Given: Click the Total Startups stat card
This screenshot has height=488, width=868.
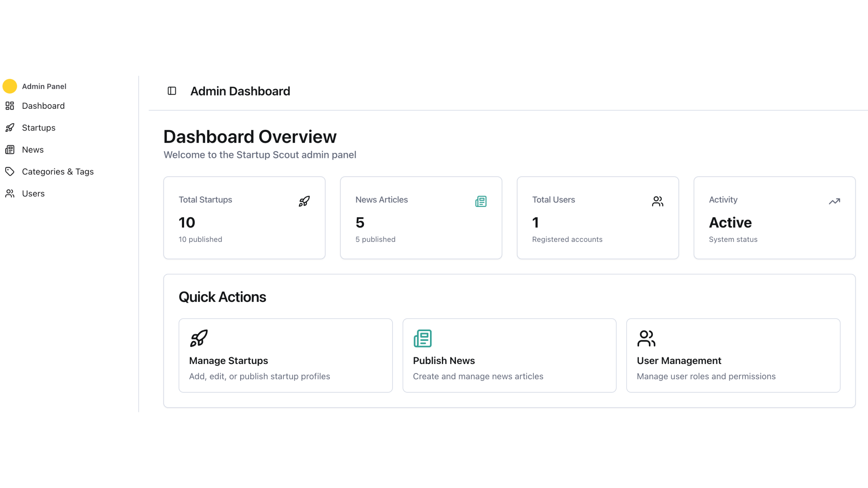Looking at the screenshot, I should (x=244, y=218).
